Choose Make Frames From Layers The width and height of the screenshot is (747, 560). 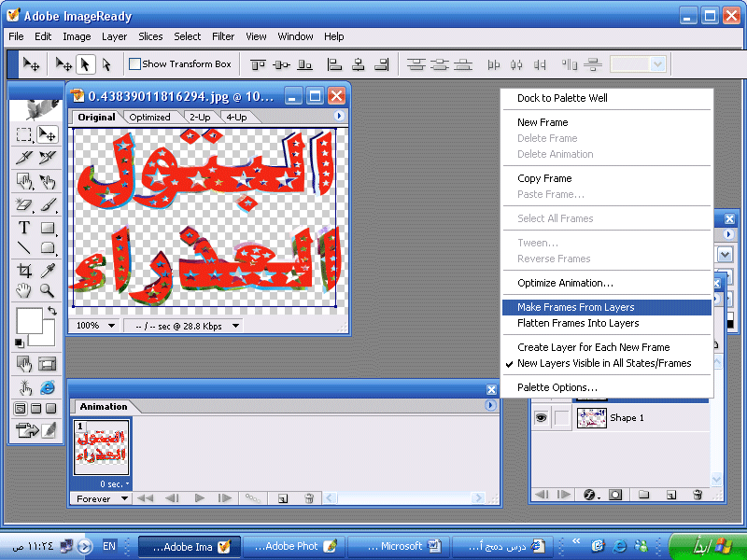click(x=575, y=307)
